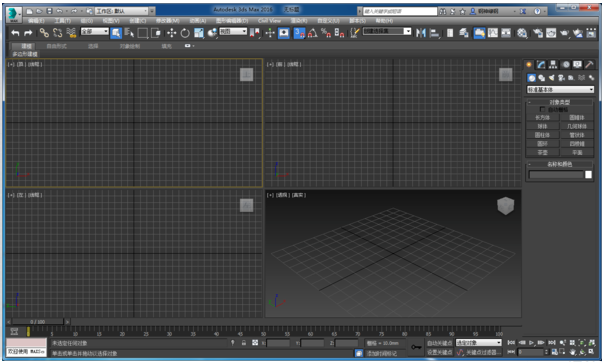Enable the 自动栅格 AutoGrid checkbox

pos(542,109)
